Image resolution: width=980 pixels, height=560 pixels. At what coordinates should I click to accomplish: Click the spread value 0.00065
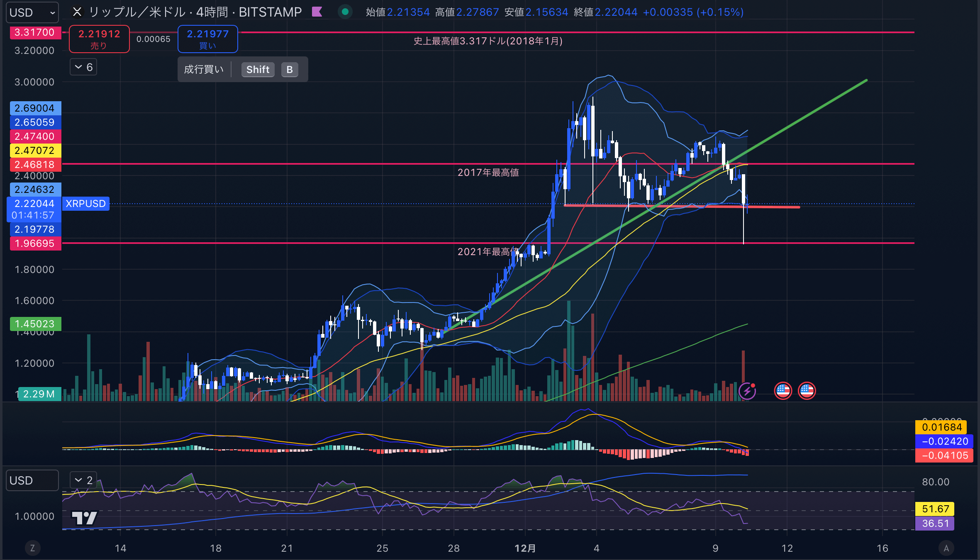(154, 39)
